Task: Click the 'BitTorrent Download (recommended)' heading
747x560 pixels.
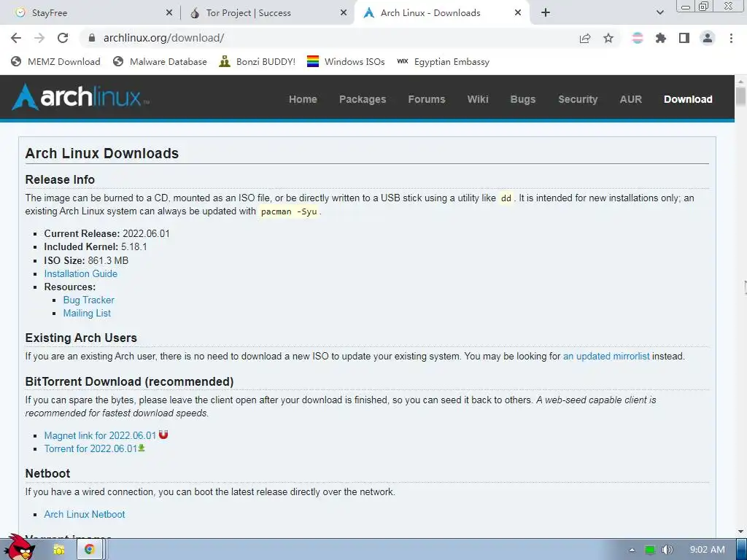Action: click(x=129, y=382)
